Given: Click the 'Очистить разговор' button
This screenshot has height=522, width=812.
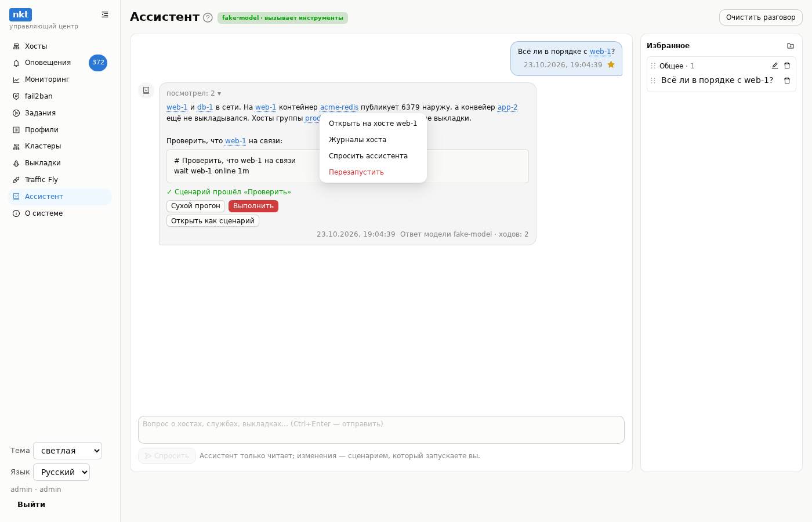Looking at the screenshot, I should (x=761, y=17).
